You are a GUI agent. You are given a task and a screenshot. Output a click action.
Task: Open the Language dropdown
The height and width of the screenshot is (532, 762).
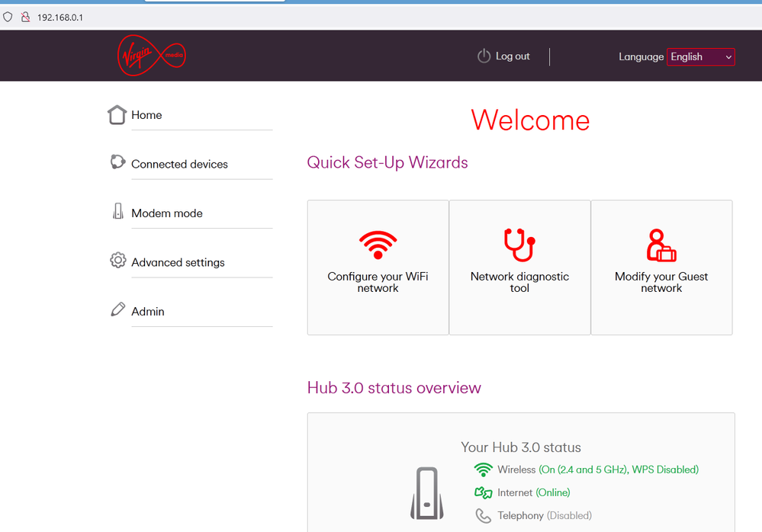[701, 57]
